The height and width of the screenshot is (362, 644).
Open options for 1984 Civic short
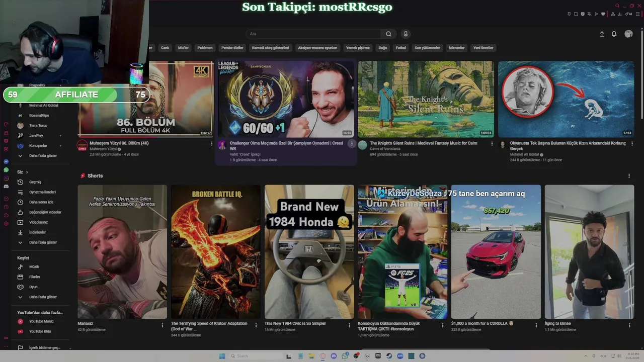pyautogui.click(x=349, y=325)
